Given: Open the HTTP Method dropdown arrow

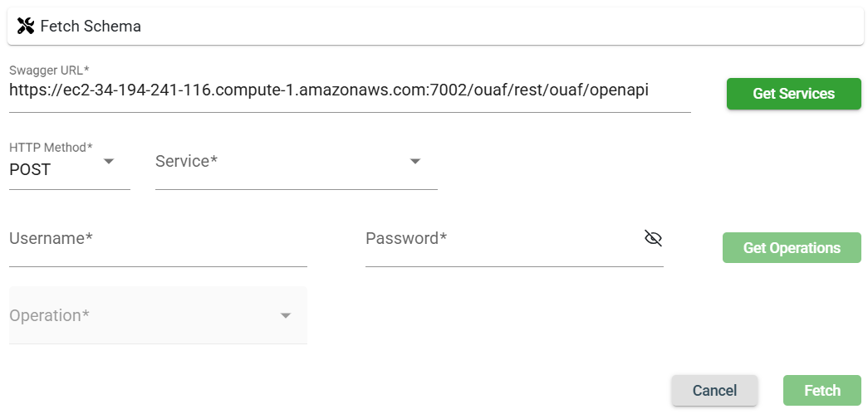Looking at the screenshot, I should [x=108, y=162].
